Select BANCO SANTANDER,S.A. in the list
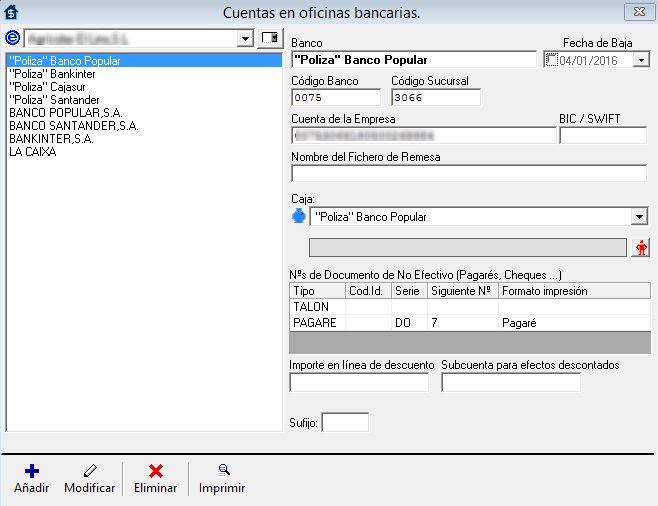The width and height of the screenshot is (658, 506). 73,126
